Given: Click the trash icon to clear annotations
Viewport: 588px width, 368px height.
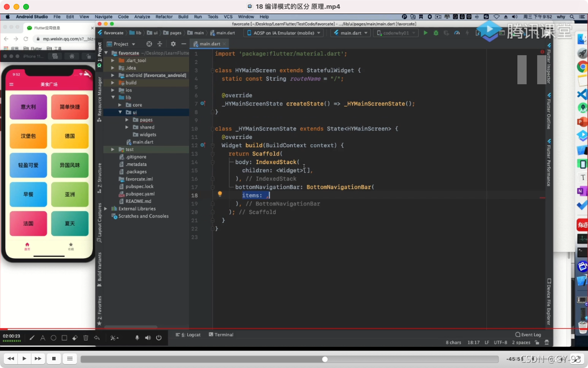Looking at the screenshot, I should [x=86, y=338].
